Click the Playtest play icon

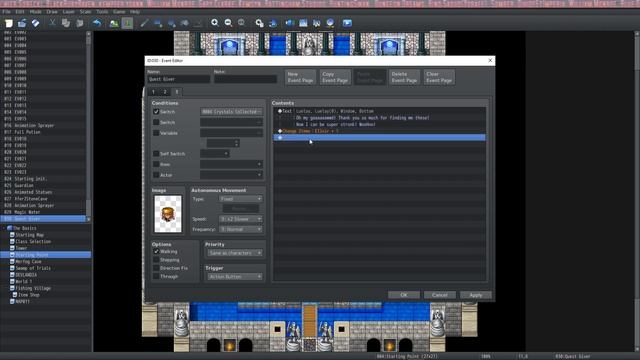(x=347, y=23)
